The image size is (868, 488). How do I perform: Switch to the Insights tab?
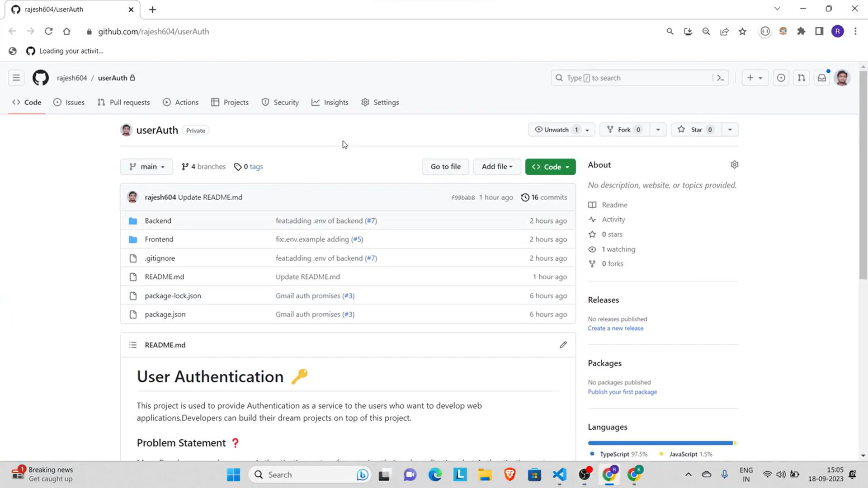[330, 103]
